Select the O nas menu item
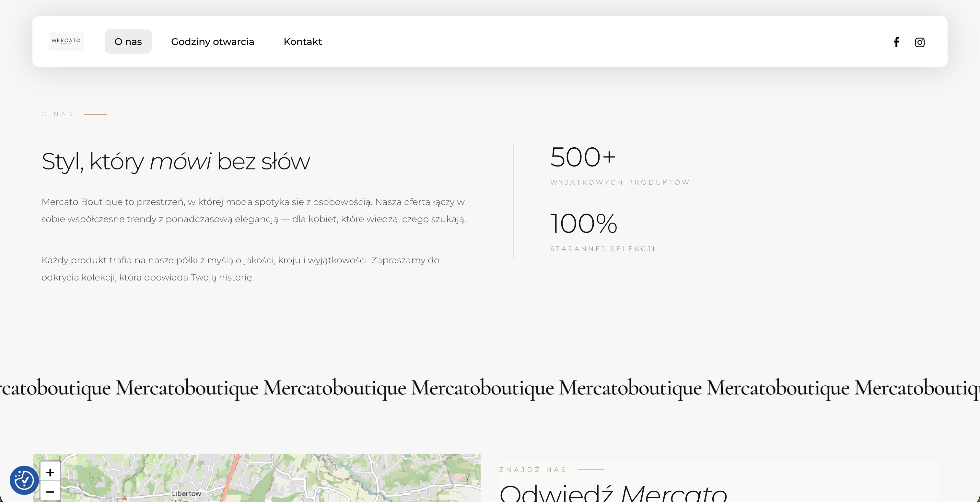 (x=128, y=41)
